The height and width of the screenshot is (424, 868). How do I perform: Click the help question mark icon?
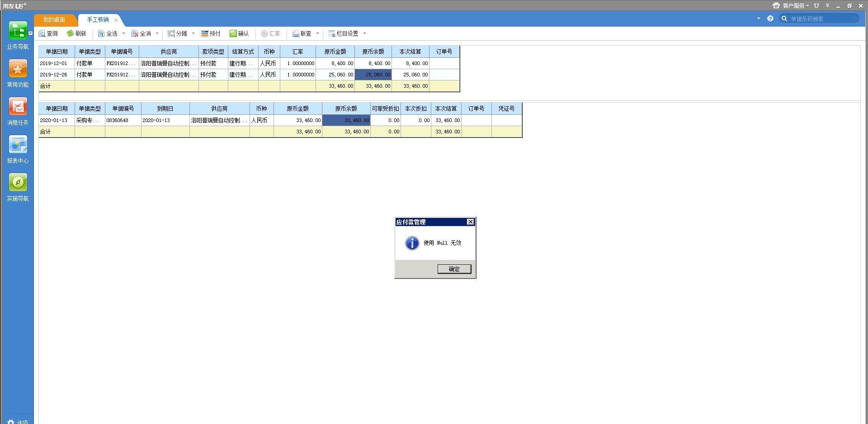770,19
